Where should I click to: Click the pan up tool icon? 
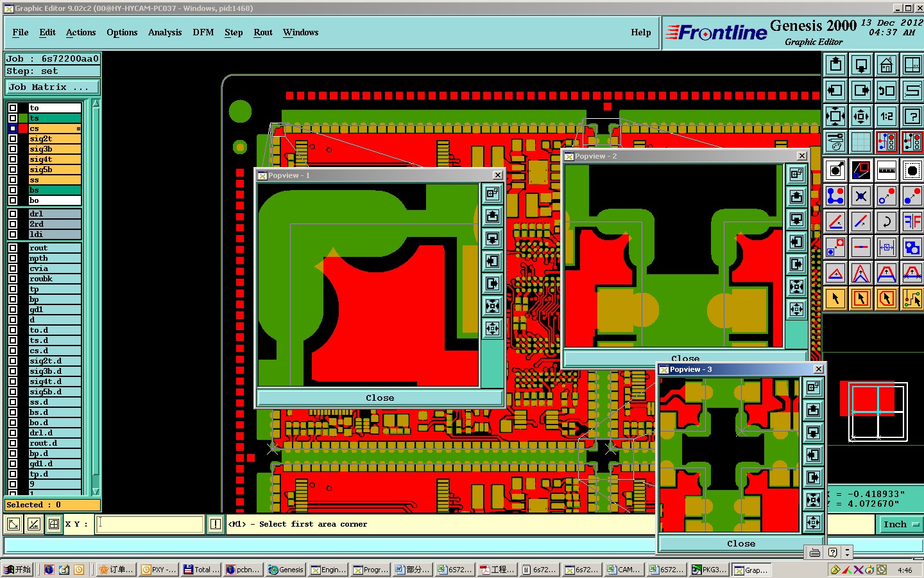coord(835,65)
